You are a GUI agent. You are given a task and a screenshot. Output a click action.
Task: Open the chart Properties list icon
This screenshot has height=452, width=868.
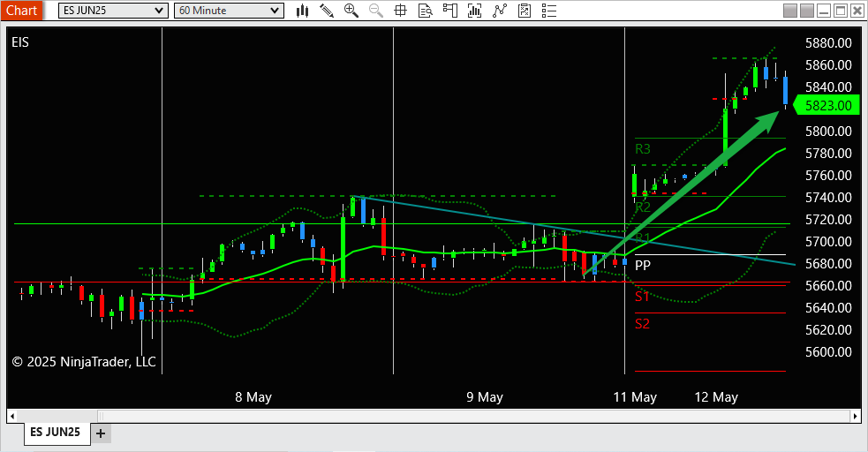pos(549,11)
